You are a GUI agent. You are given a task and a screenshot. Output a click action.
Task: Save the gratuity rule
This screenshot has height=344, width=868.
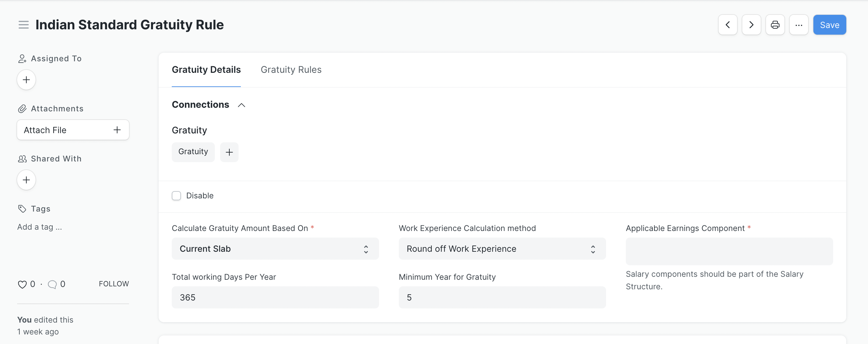point(829,25)
